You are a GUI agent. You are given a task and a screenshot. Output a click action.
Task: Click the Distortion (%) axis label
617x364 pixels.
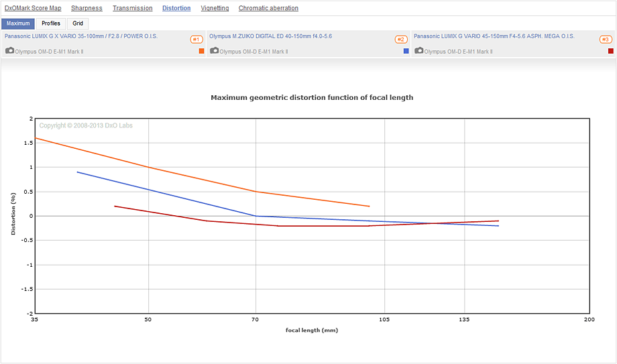tap(13, 214)
